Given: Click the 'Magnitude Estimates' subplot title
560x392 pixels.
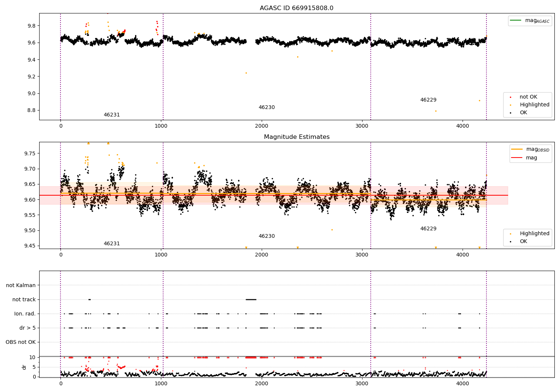Looking at the screenshot, I should point(296,137).
